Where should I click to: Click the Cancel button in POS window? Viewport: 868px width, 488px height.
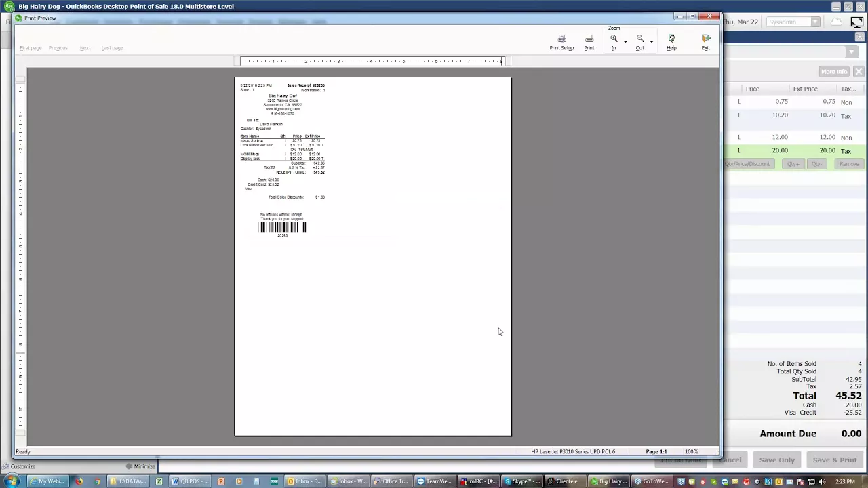(731, 460)
